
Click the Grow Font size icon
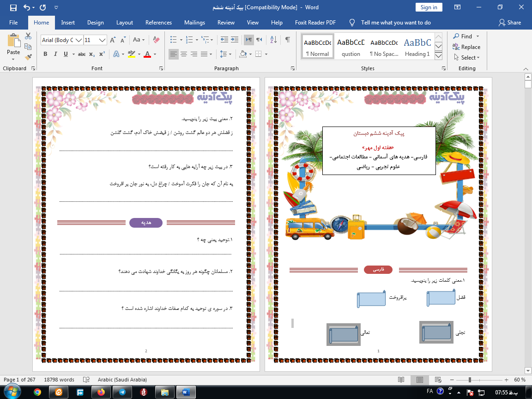tap(113, 40)
